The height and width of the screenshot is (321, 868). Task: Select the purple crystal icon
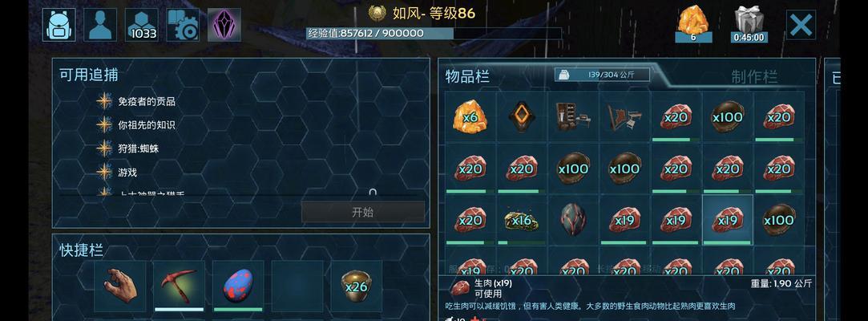(x=224, y=25)
